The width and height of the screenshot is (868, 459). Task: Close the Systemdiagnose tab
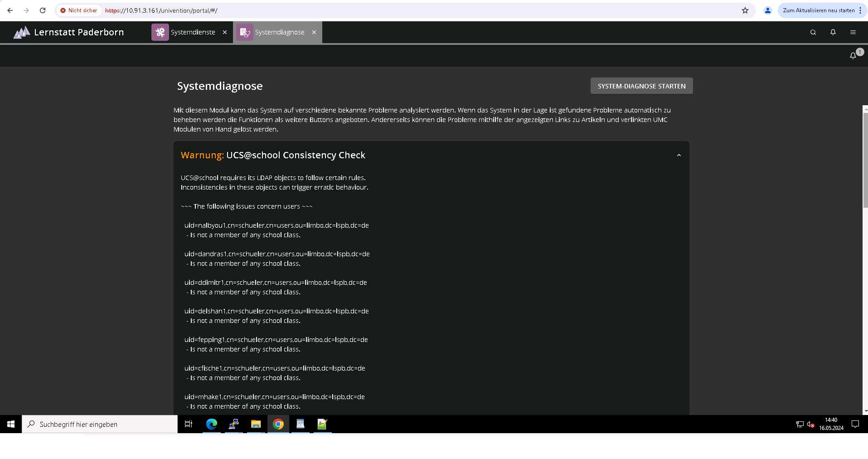point(314,32)
